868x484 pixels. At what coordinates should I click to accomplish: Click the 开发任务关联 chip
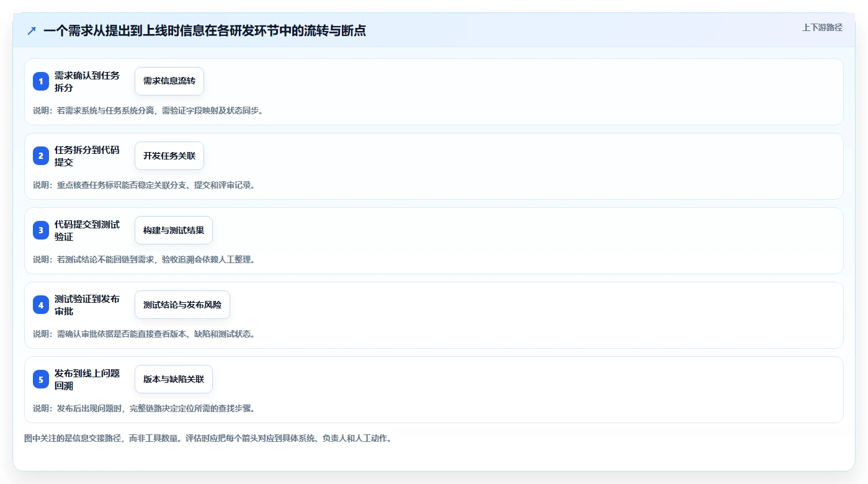click(x=169, y=156)
